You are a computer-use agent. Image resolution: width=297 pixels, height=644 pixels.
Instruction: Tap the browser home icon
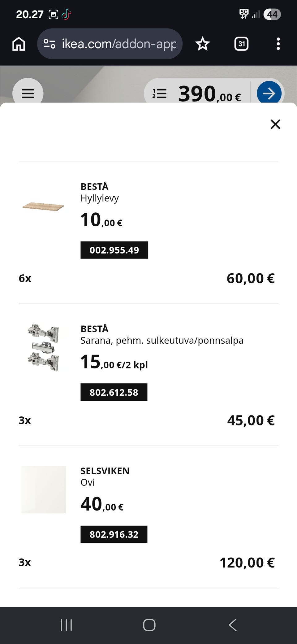click(x=19, y=44)
